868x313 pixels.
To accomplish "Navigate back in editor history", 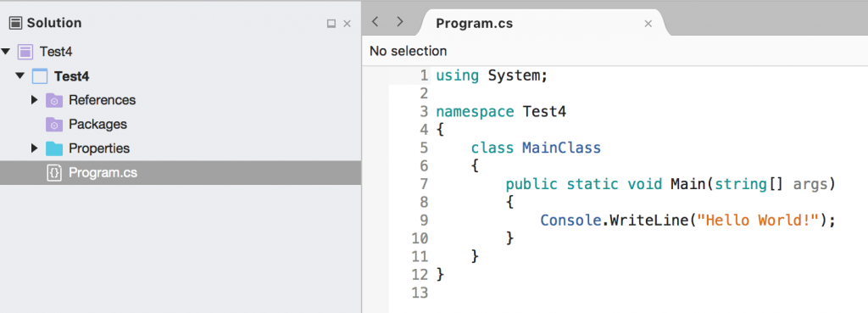I will tap(376, 21).
